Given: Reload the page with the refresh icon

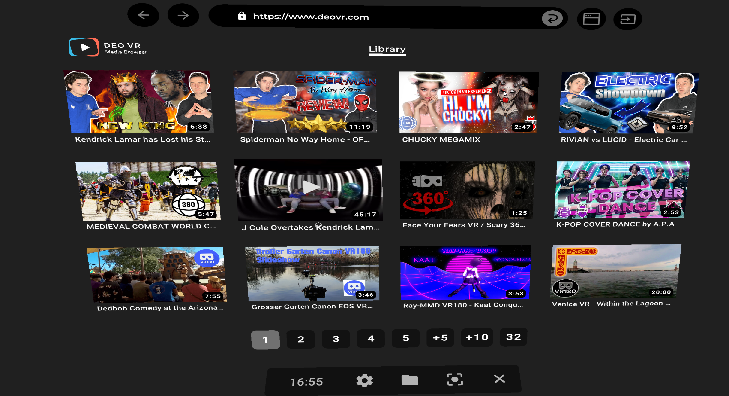Looking at the screenshot, I should 552,19.
